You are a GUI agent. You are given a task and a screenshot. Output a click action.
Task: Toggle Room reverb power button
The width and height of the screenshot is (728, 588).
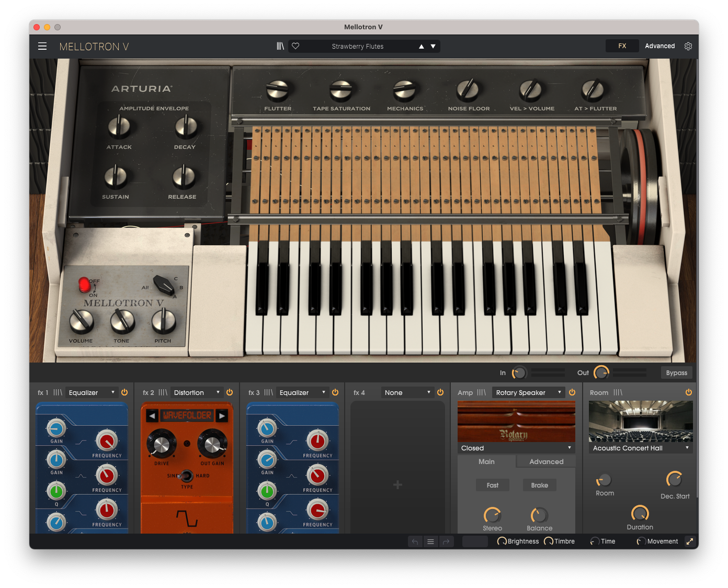tap(689, 392)
